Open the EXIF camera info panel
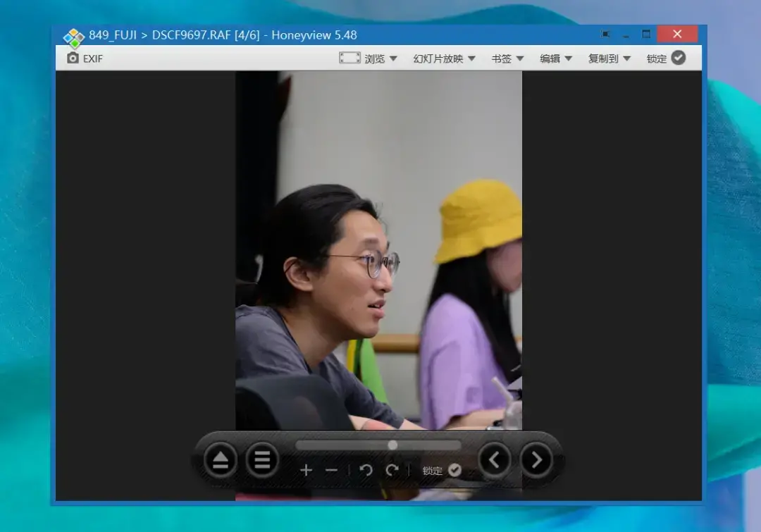Image resolution: width=761 pixels, height=532 pixels. (x=85, y=58)
